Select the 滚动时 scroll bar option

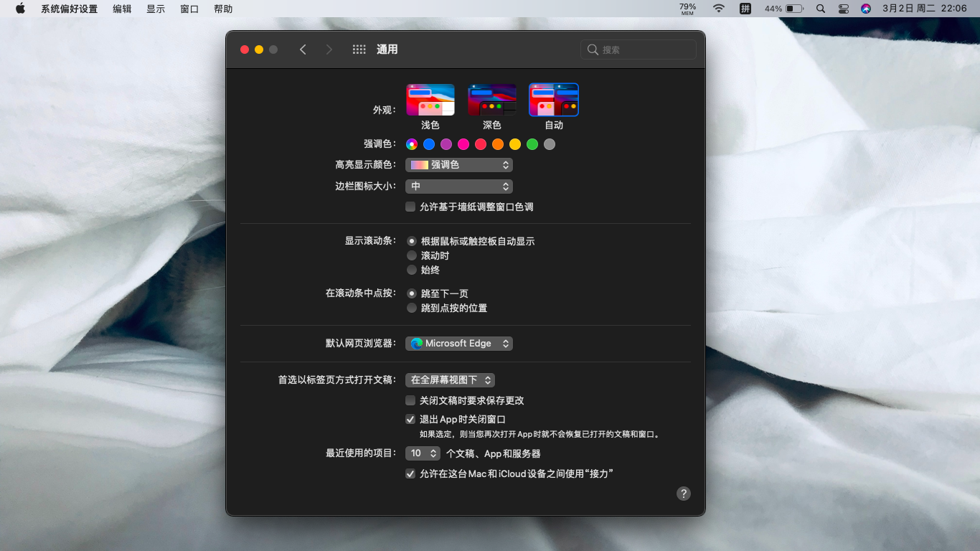[412, 255]
